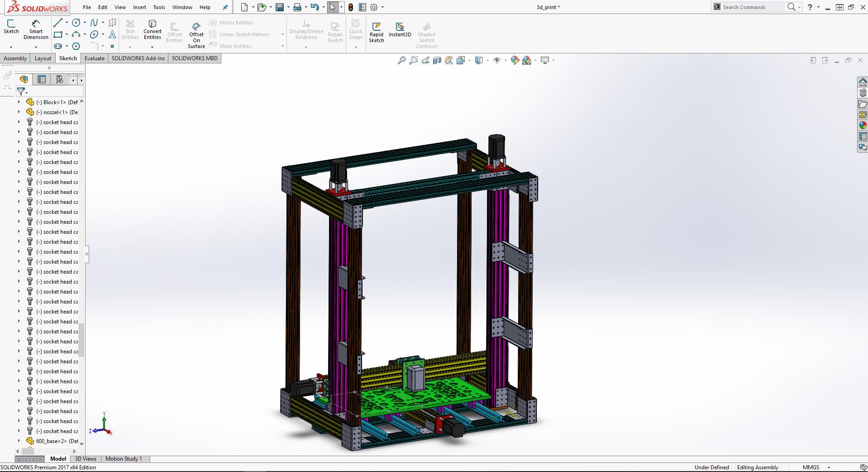
Task: Click the Open document button
Action: click(262, 7)
